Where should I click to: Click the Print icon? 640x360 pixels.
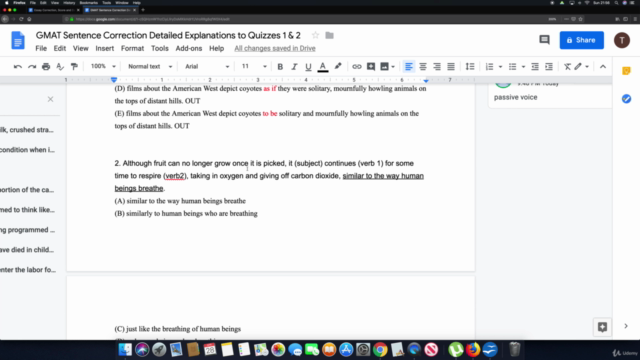point(46,67)
